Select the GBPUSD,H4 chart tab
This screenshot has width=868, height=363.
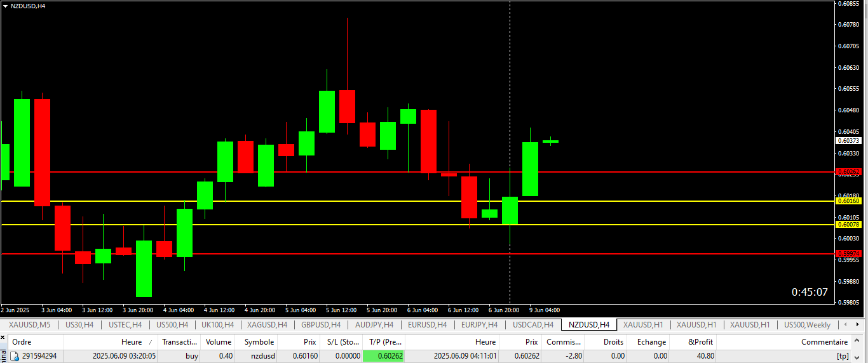pyautogui.click(x=321, y=325)
